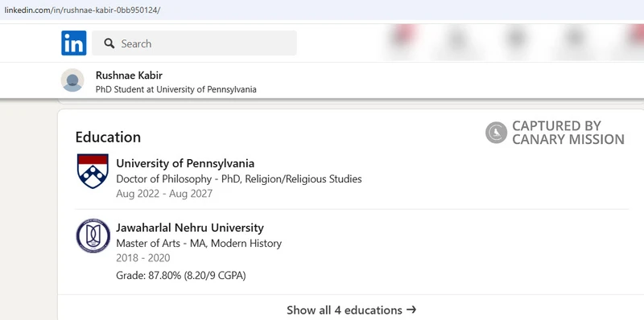Select the browser URL address bar
Viewport: 644px width, 320px height.
click(322, 10)
